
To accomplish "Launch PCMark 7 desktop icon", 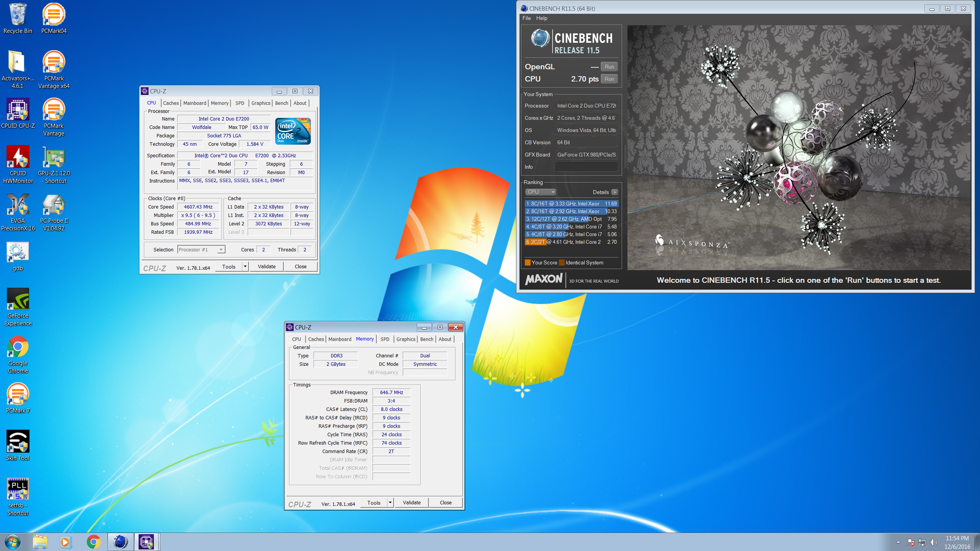I will pyautogui.click(x=18, y=398).
